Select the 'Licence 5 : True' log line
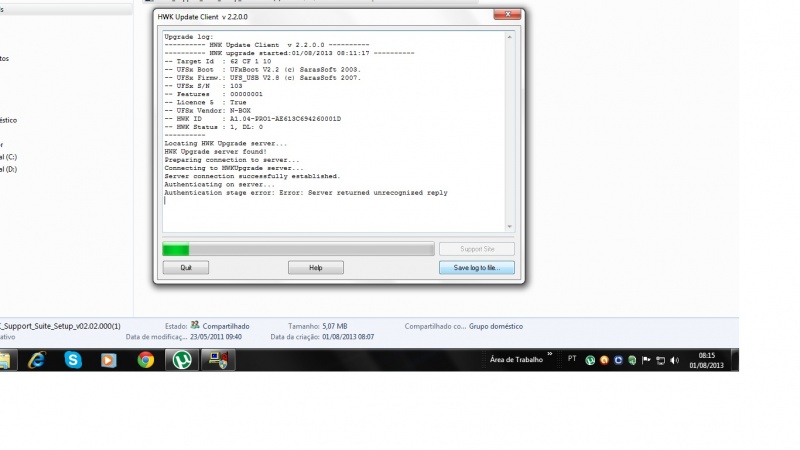 [205, 103]
